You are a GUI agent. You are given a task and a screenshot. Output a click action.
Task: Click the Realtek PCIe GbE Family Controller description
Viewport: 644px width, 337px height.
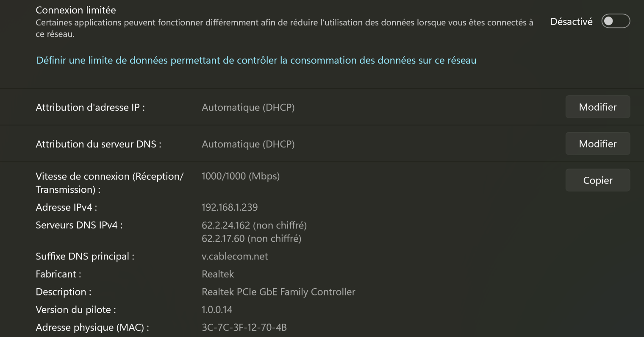tap(278, 292)
